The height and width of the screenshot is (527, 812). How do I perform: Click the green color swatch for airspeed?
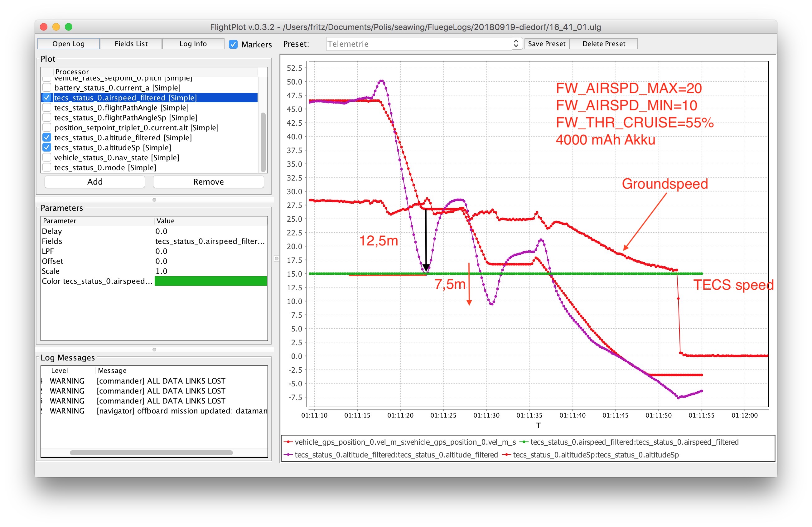tap(210, 281)
